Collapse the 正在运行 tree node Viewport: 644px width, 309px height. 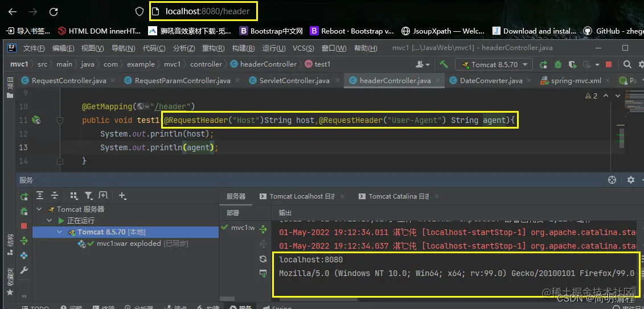point(50,221)
